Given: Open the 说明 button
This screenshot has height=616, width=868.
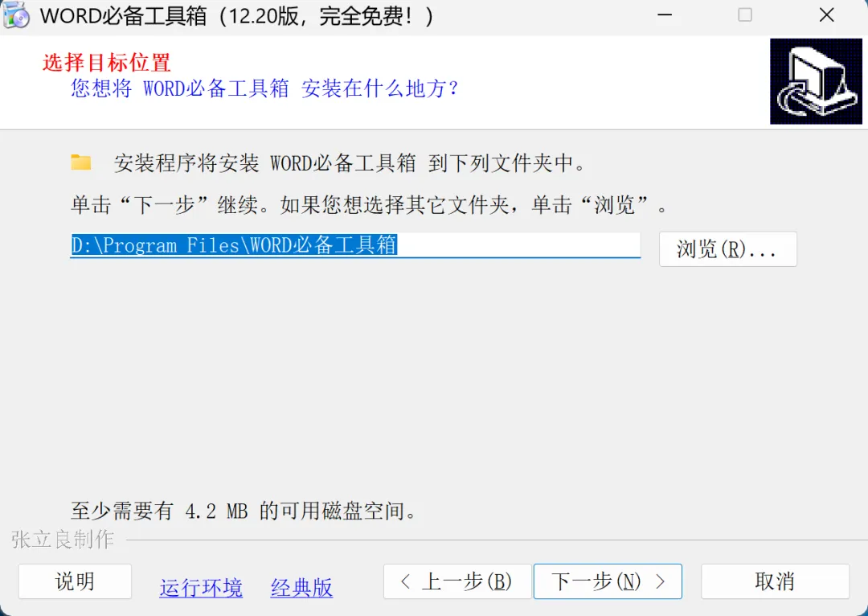Looking at the screenshot, I should pyautogui.click(x=76, y=581).
